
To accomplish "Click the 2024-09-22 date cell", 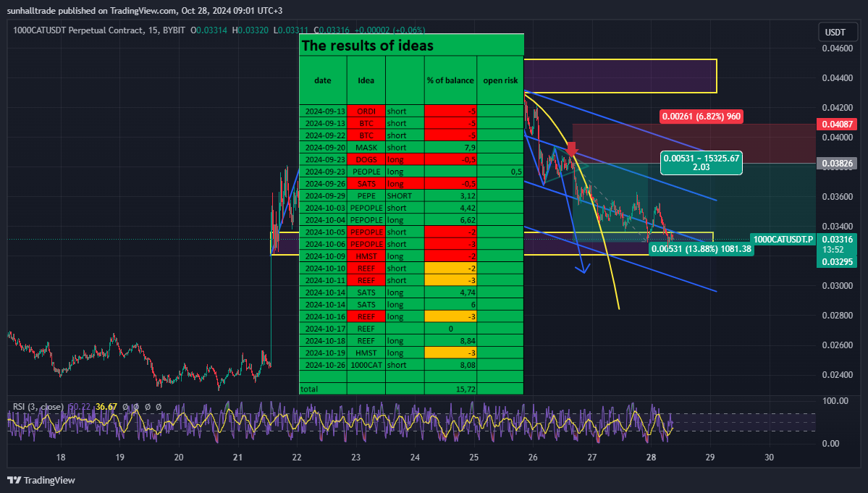I will 323,135.
